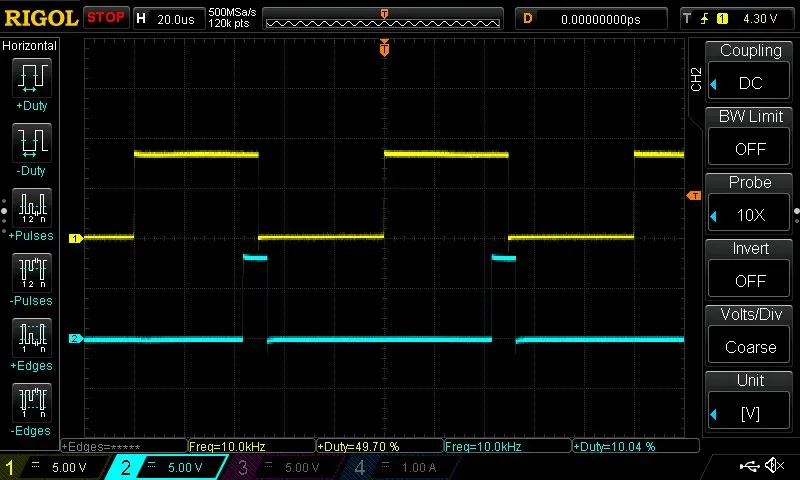
Task: Click the yellow Freq=10.0kHz measurement
Action: (252, 446)
